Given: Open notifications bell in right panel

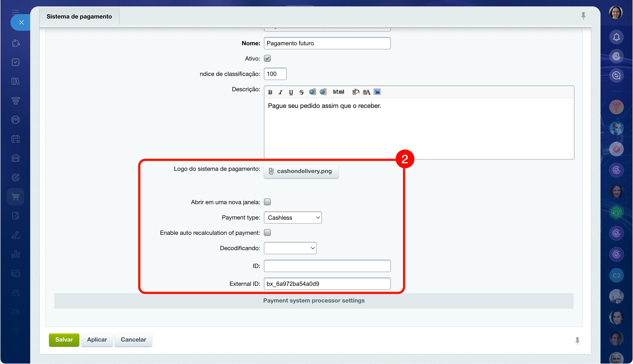Looking at the screenshot, I should coord(616,37).
